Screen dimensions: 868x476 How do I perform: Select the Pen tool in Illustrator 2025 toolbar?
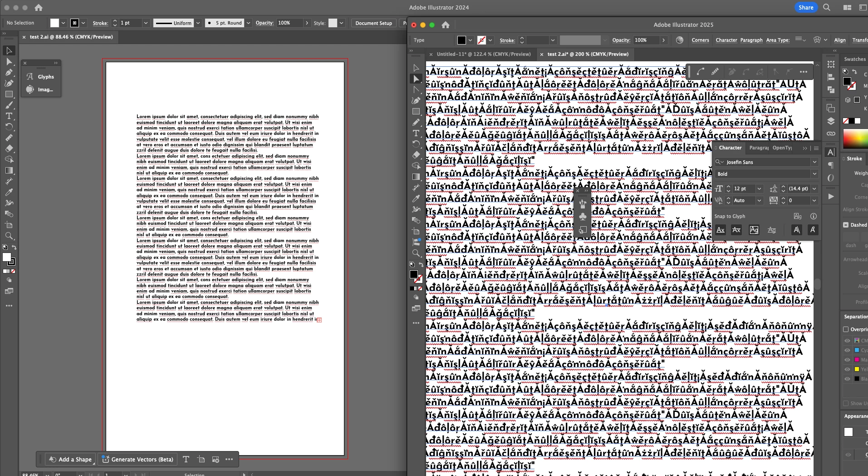tap(416, 100)
